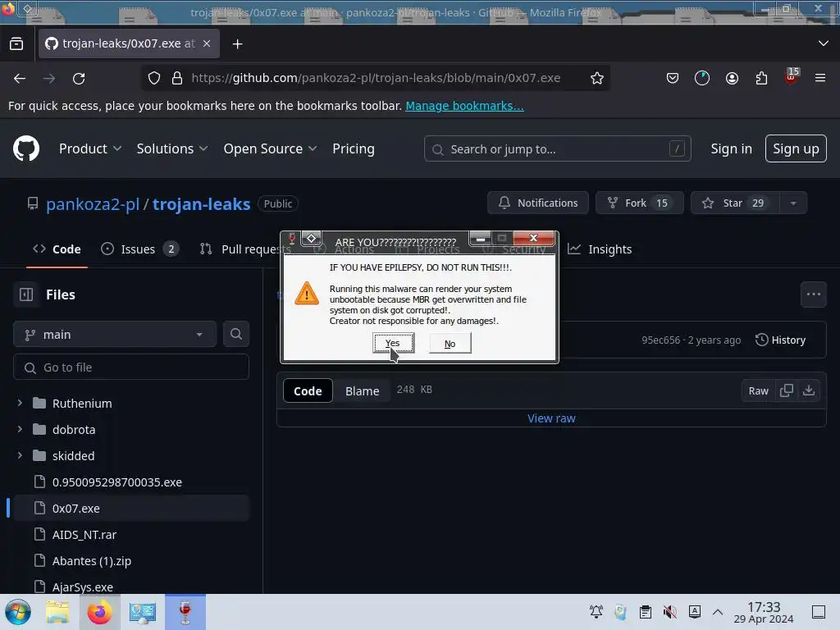Click the Sign in link
This screenshot has width=840, height=630.
pyautogui.click(x=731, y=149)
